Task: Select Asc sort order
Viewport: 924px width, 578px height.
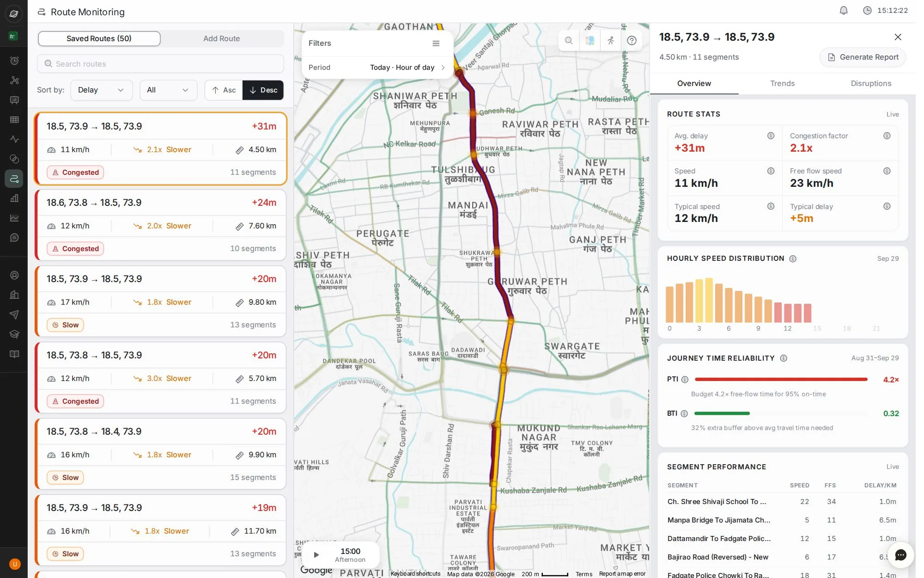Action: tap(224, 90)
